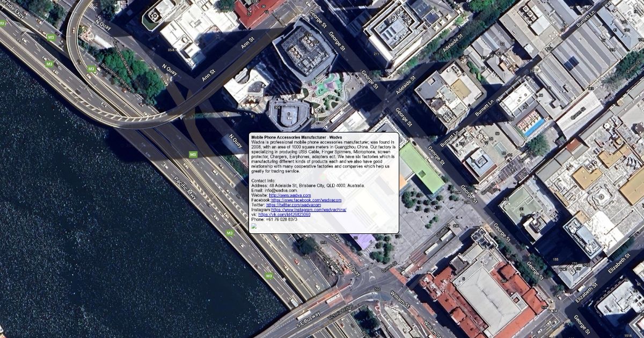Click the M3 shield at the left map edge
The height and width of the screenshot is (338, 644).
[3, 23]
